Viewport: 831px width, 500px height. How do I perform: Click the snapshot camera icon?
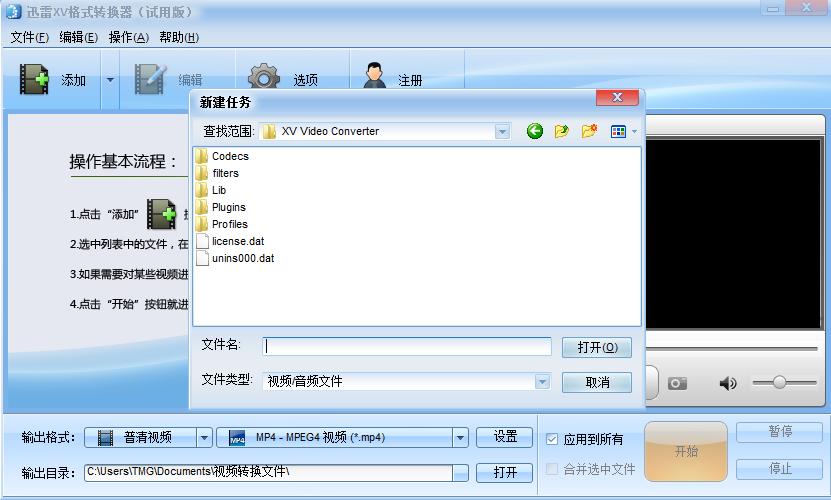[x=677, y=383]
